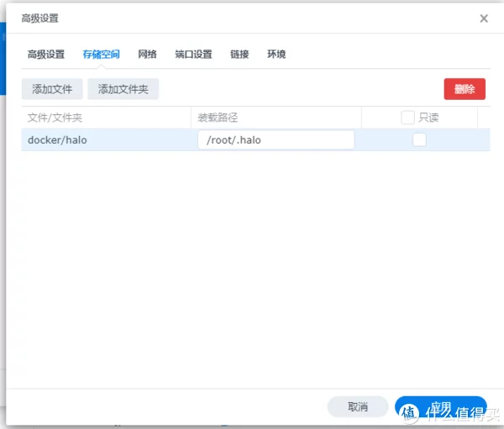504x429 pixels.
Task: Switch to the 环境 tab
Action: pyautogui.click(x=276, y=54)
